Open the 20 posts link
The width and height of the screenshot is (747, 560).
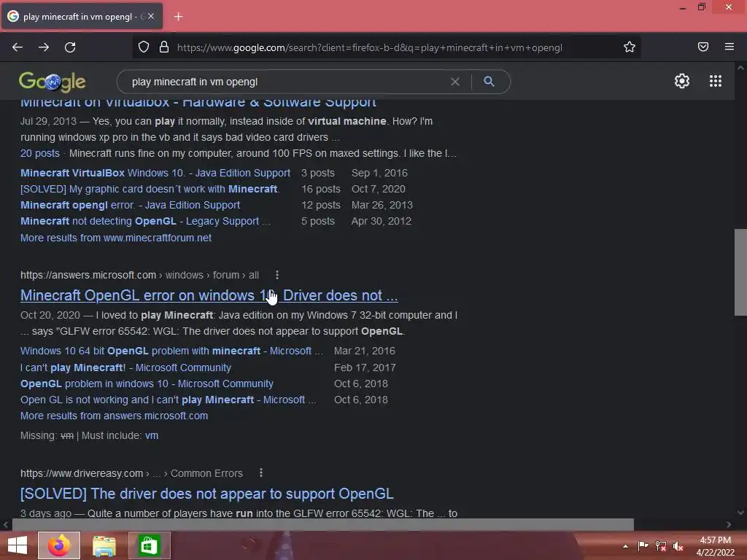(40, 153)
